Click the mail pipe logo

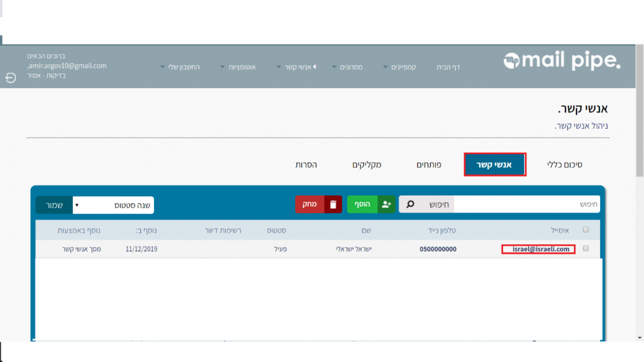click(562, 61)
